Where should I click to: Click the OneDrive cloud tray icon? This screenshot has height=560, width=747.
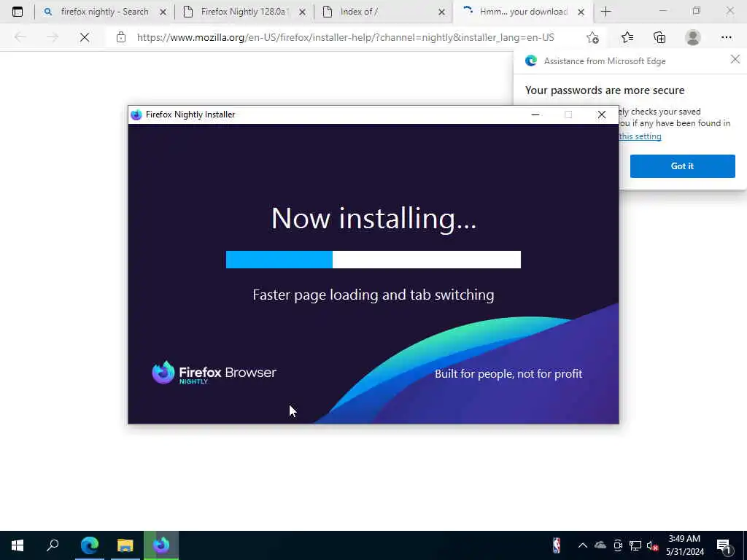(x=600, y=545)
